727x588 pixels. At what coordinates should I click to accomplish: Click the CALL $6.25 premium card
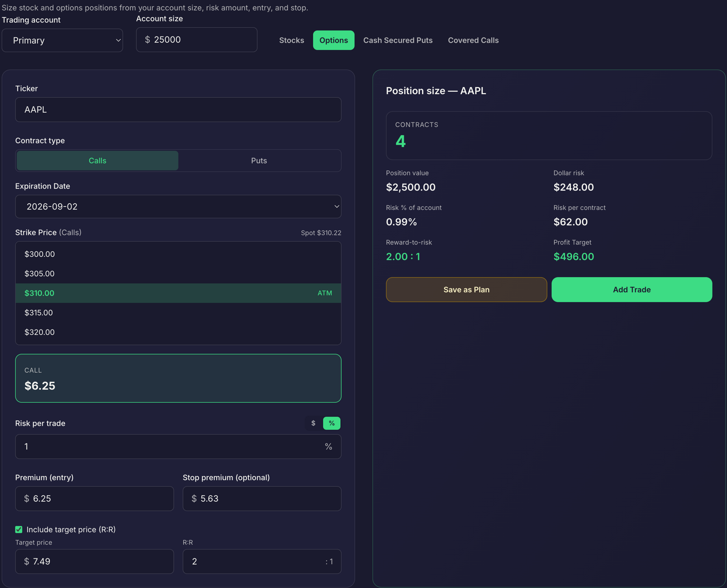[x=178, y=378]
